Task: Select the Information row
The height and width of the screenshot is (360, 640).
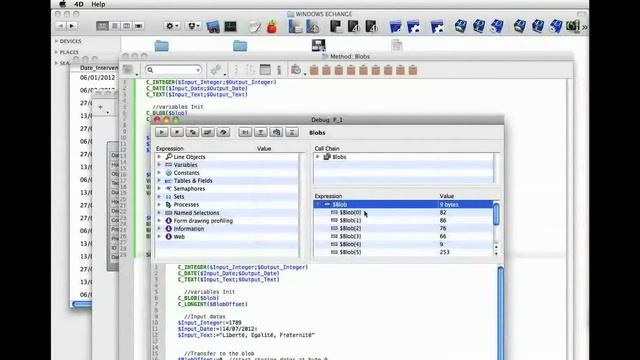Action: point(227,229)
